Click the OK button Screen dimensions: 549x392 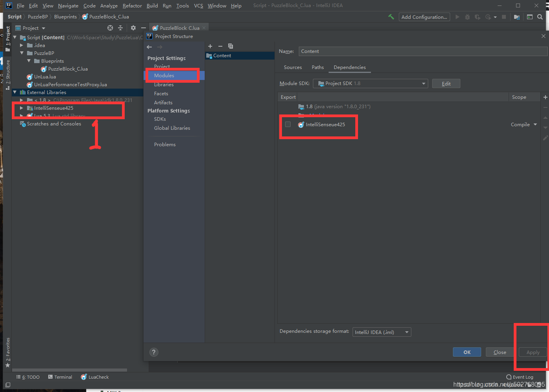467,352
